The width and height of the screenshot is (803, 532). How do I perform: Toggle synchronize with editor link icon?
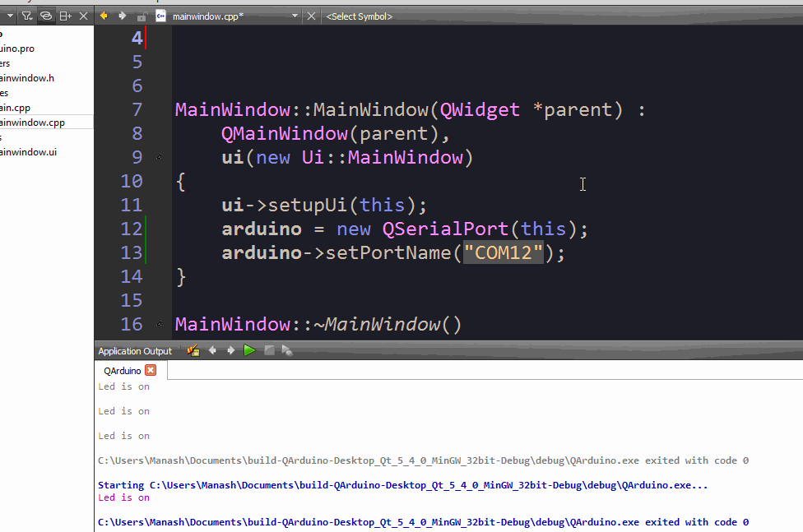tap(46, 16)
